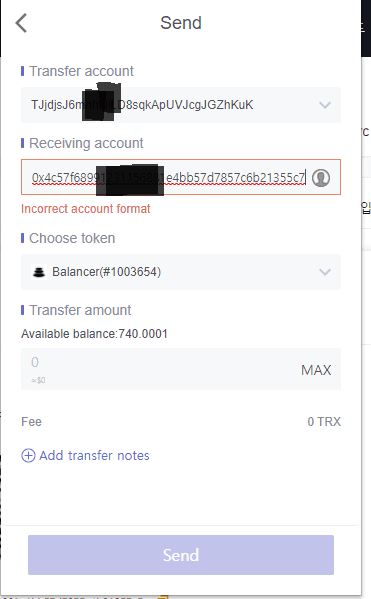Click the Available balance 740.0001 text

click(94, 333)
